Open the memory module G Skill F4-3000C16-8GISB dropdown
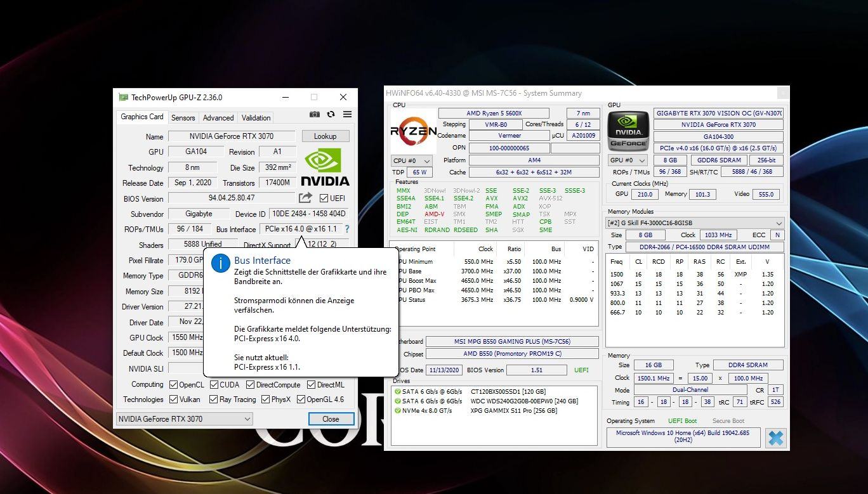The image size is (868, 494). [695, 223]
